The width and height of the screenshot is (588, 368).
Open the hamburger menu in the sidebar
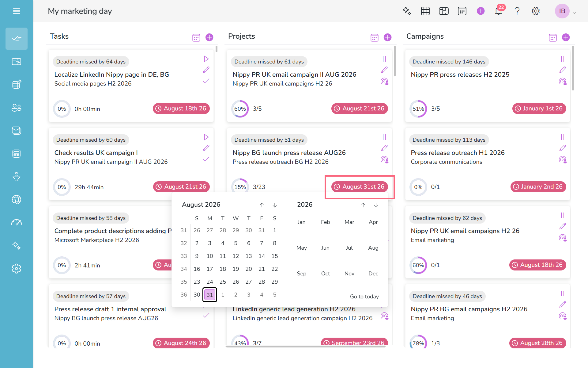17,11
